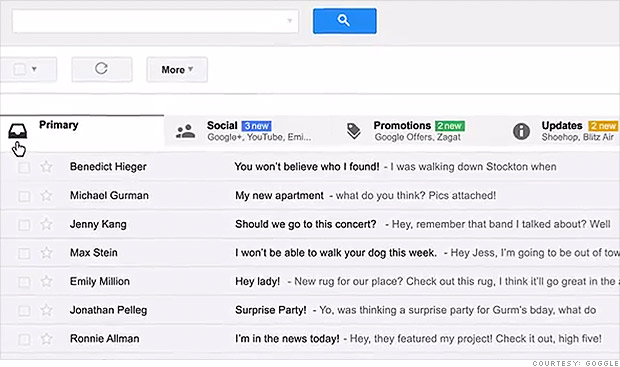620x367 pixels.
Task: Check the Emily Million email checkbox
Action: coord(24,282)
